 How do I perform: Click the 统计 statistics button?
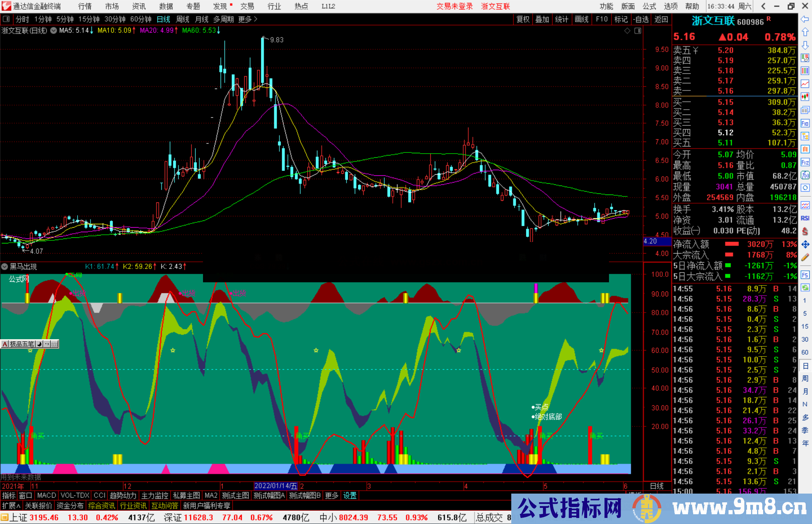coord(562,19)
